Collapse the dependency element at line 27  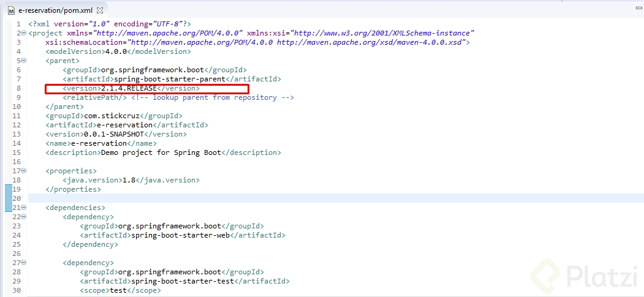(24, 263)
